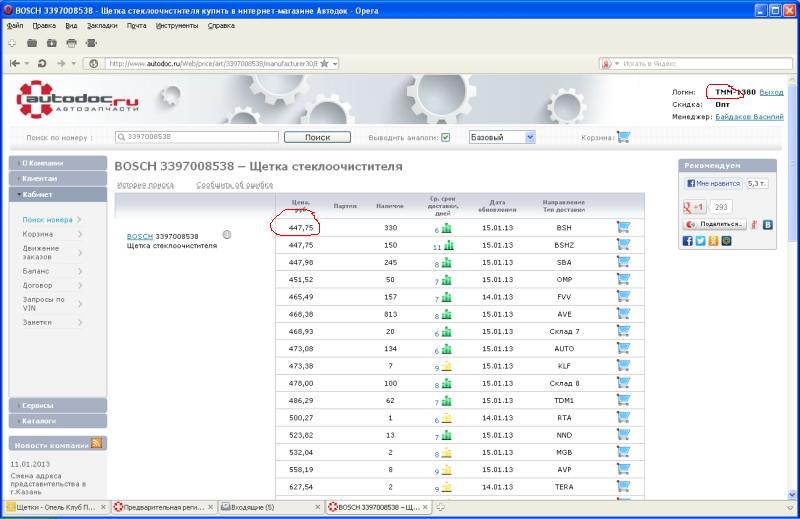Expand the О Компании sidebar section
The height and width of the screenshot is (519, 800).
[58, 163]
